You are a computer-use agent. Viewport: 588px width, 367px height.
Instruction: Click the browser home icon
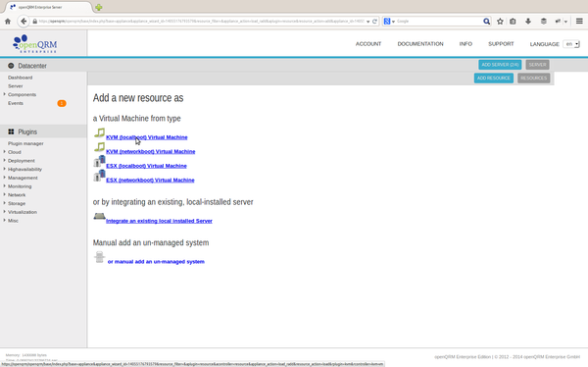[8, 22]
